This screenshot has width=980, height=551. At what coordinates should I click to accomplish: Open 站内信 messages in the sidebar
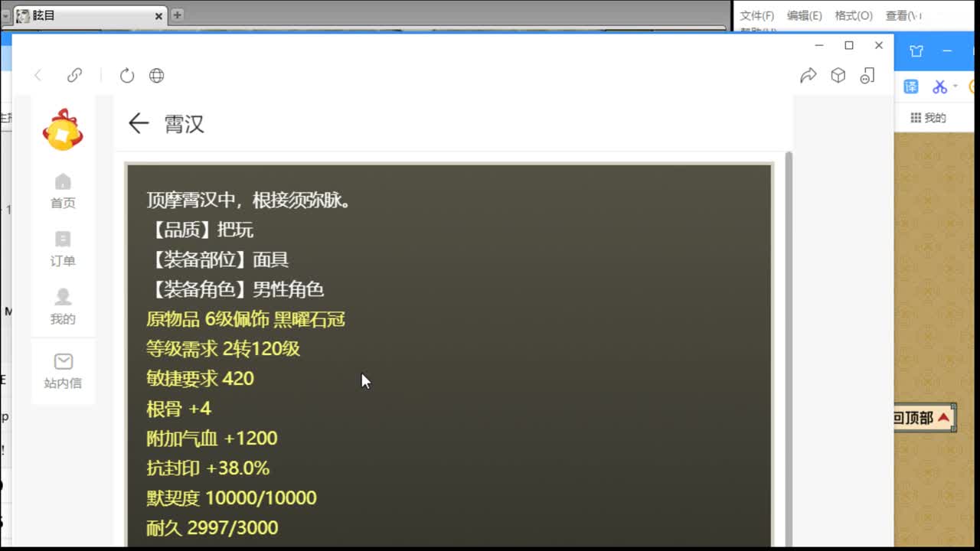[x=63, y=371]
